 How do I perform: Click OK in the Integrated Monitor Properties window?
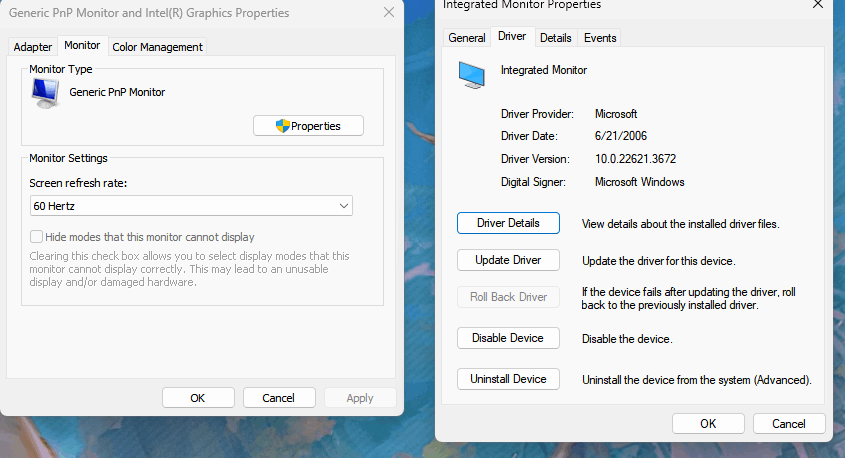tap(708, 424)
